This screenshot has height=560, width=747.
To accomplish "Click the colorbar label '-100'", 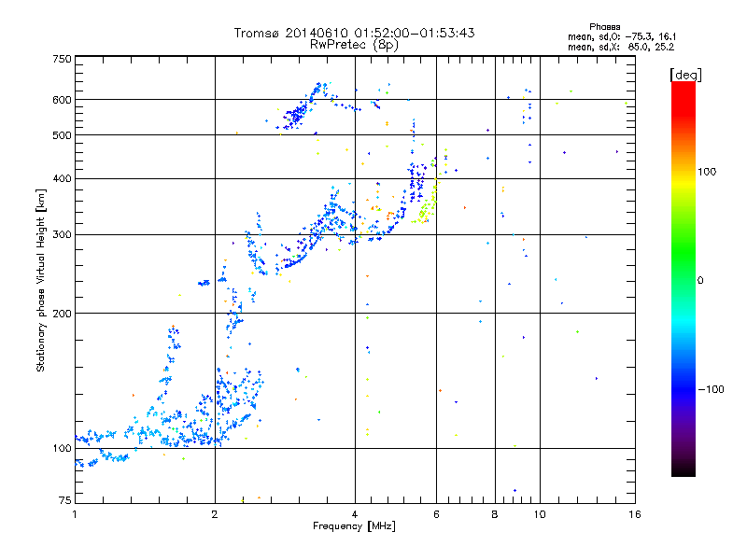I will [x=711, y=389].
